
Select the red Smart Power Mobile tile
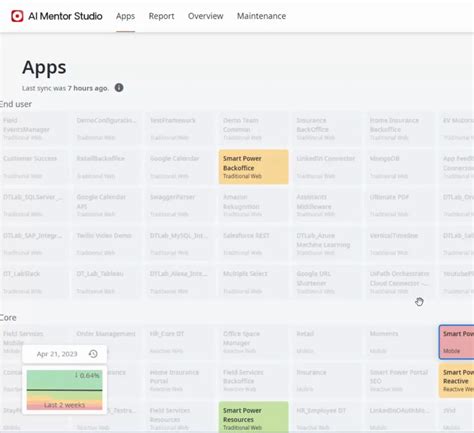pyautogui.click(x=456, y=342)
